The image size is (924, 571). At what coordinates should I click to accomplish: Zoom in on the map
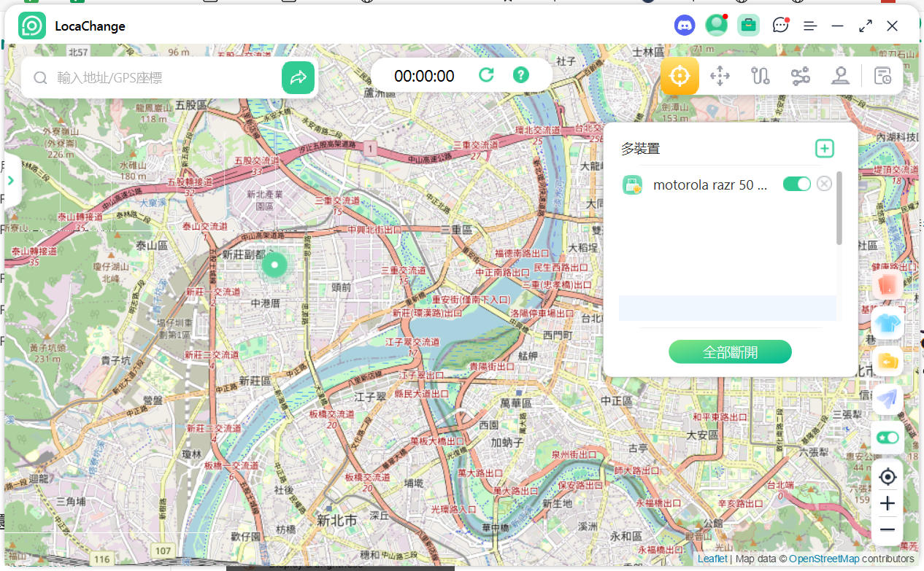click(x=888, y=503)
